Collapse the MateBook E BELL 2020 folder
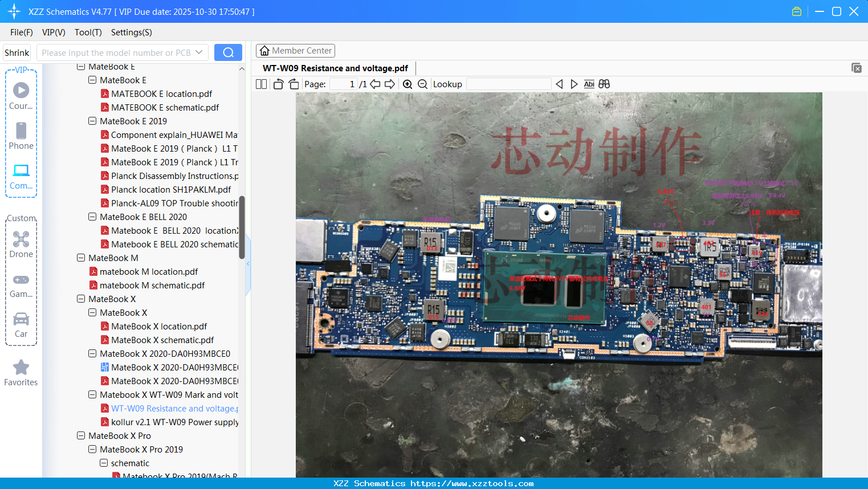The image size is (868, 489). coord(92,217)
